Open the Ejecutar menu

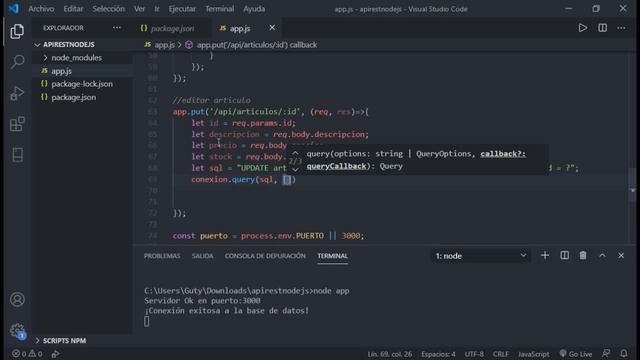(x=182, y=9)
